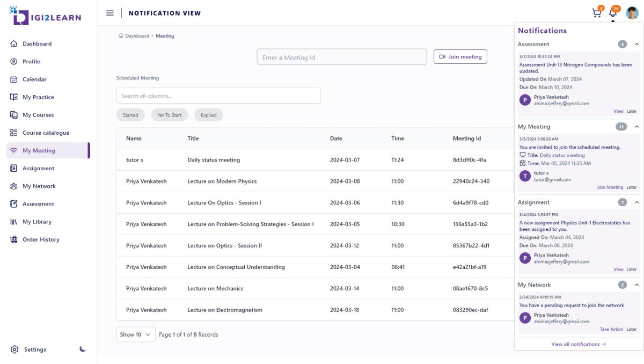Screen dimensions: 644x364
Task: Collapse the My Meeting notifications section
Action: point(636,127)
